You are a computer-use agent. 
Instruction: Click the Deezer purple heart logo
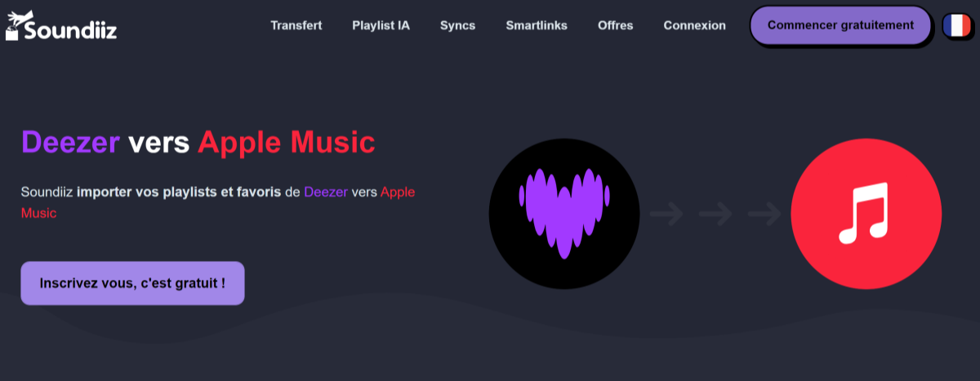point(564,213)
